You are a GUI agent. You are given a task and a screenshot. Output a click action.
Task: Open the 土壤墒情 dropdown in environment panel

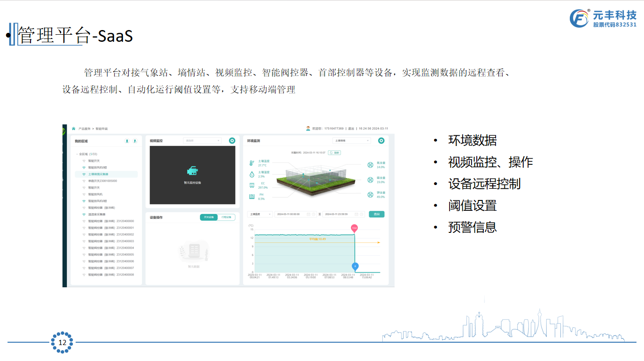coord(351,140)
